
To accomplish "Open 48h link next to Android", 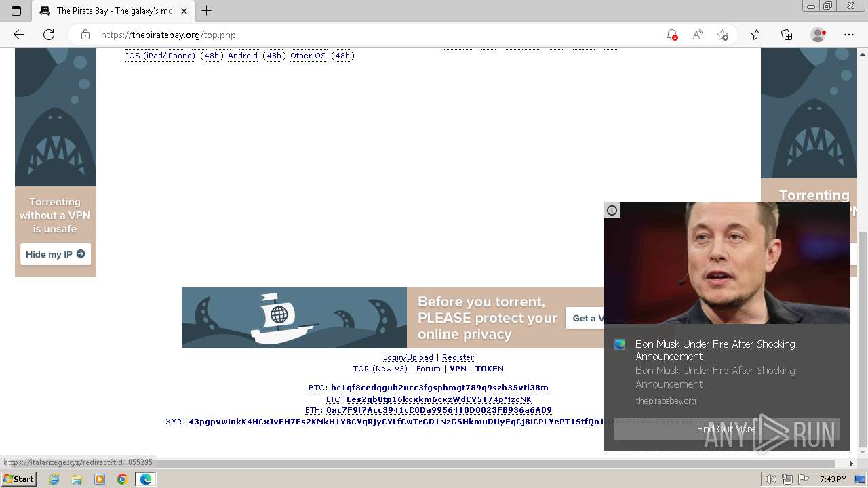I will (x=274, y=56).
